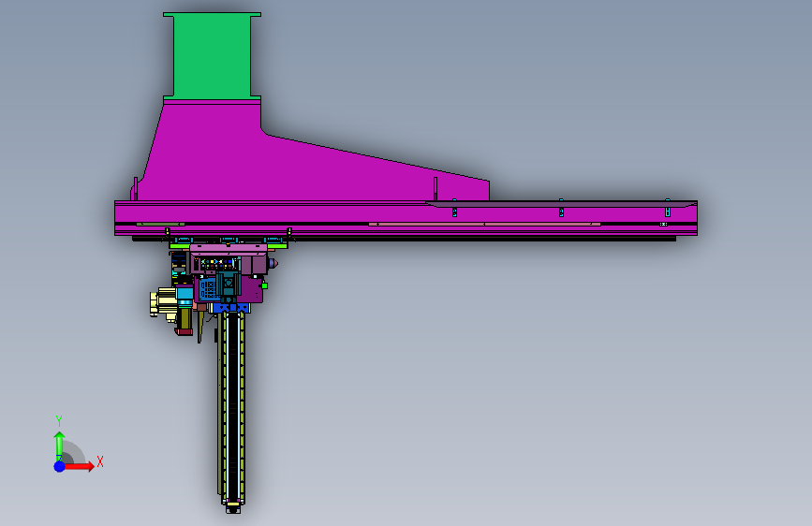Click the red X axis arrow of triad
Viewport: 812px width, 526px height.
pyautogui.click(x=79, y=466)
